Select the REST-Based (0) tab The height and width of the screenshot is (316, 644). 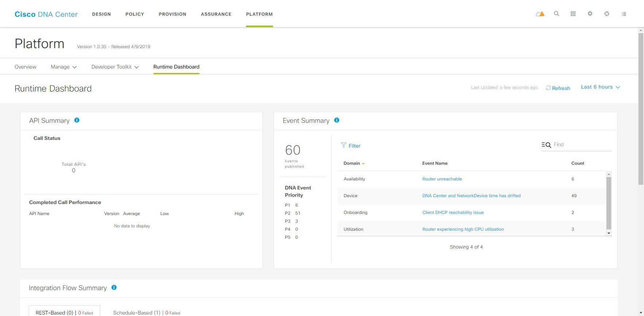pyautogui.click(x=65, y=312)
